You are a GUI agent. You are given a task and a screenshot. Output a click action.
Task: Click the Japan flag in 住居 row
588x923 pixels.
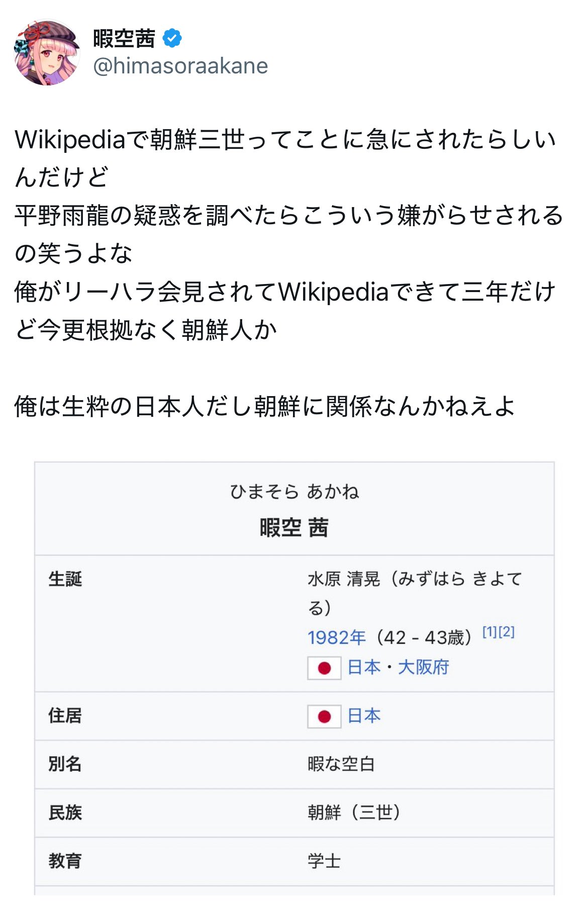click(324, 716)
